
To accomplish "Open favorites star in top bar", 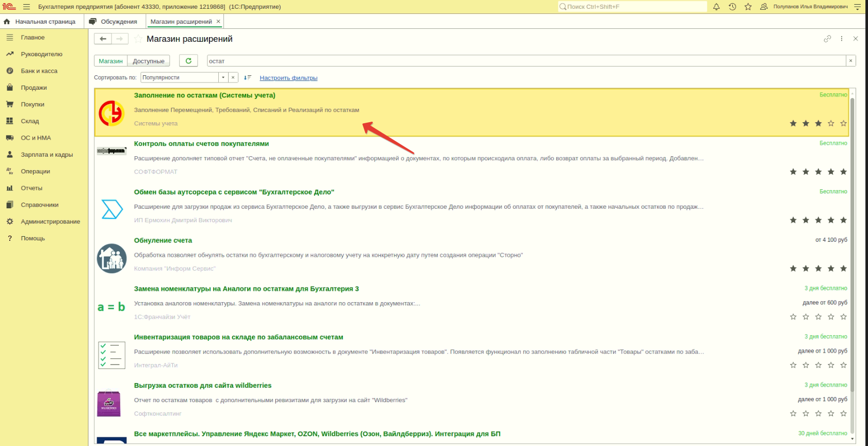I will tap(748, 7).
